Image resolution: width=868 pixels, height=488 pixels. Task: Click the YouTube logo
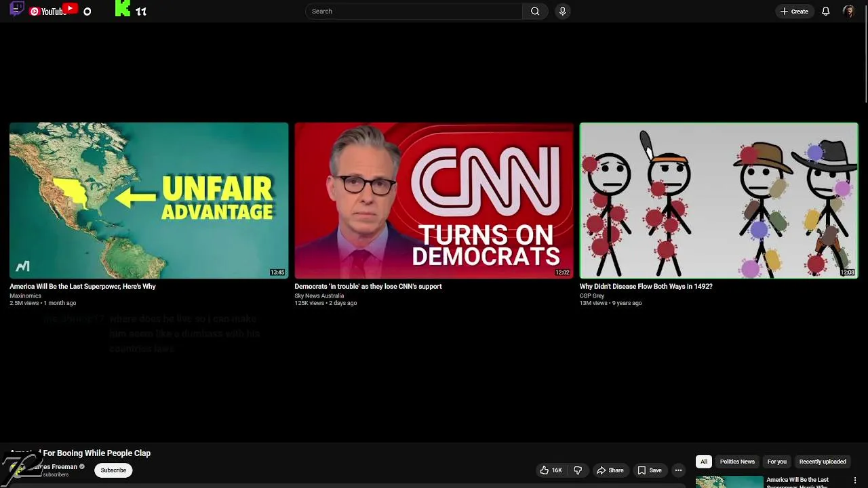pos(49,11)
